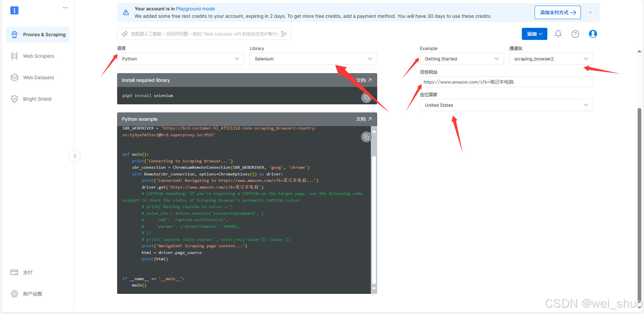Open the United States country dropdown

click(506, 105)
